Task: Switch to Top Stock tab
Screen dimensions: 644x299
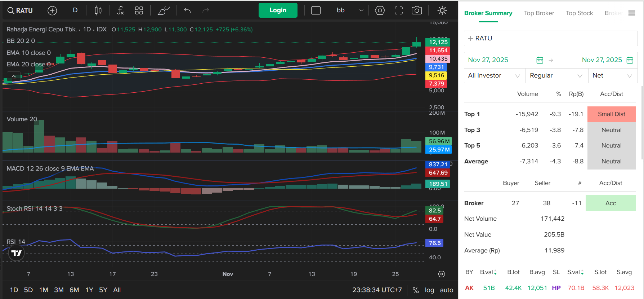Action: [579, 13]
